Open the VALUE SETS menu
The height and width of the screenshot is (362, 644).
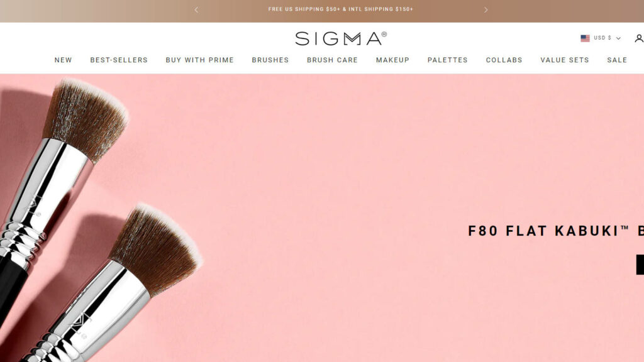tap(565, 60)
